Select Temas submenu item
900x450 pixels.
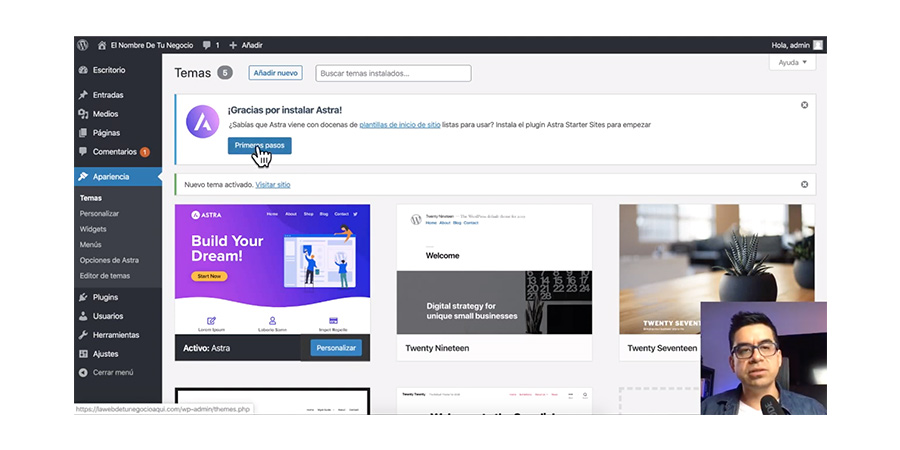(x=91, y=198)
